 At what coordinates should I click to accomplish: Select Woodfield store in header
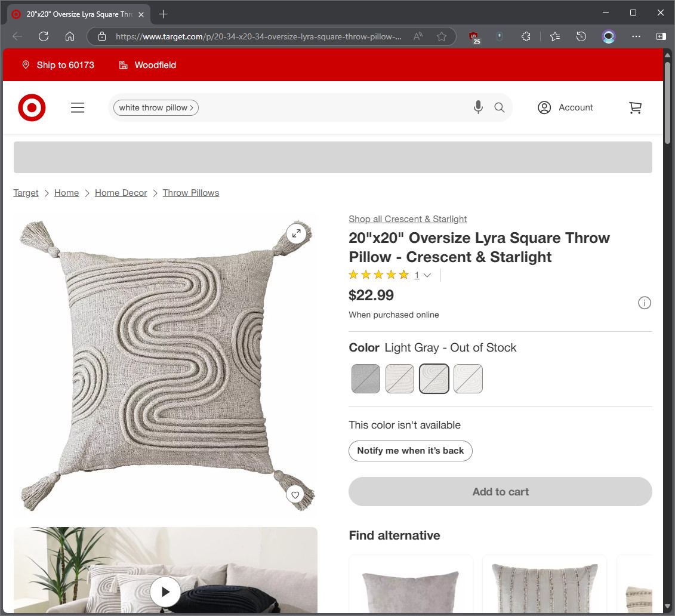click(x=147, y=65)
